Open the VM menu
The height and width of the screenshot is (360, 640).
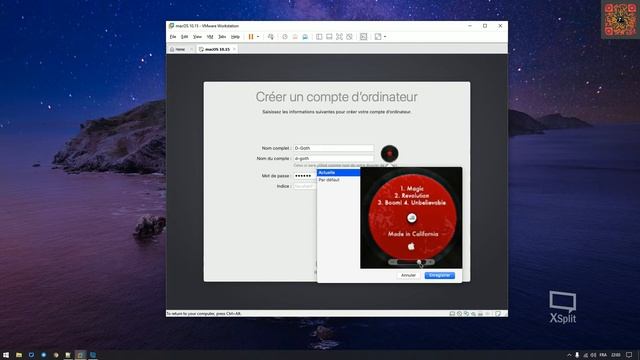point(210,37)
